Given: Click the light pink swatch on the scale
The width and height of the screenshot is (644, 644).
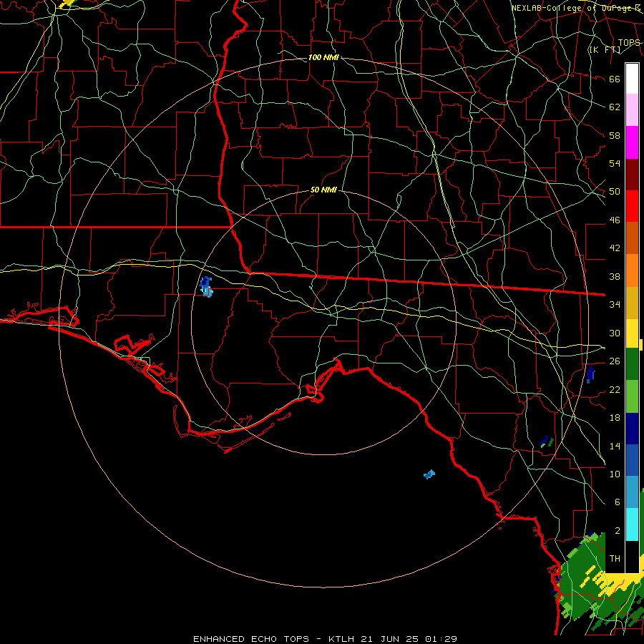Looking at the screenshot, I should (x=632, y=110).
